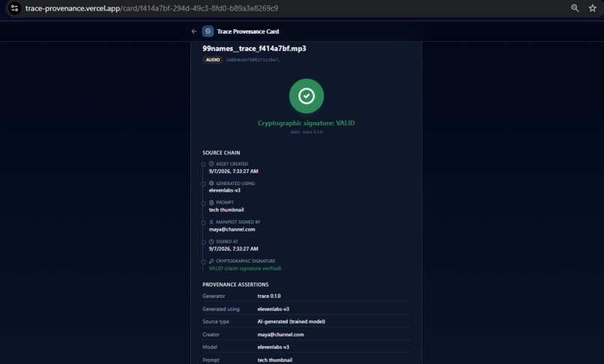Click the Prompt value in assertions table
The image size is (604, 364).
[275, 360]
